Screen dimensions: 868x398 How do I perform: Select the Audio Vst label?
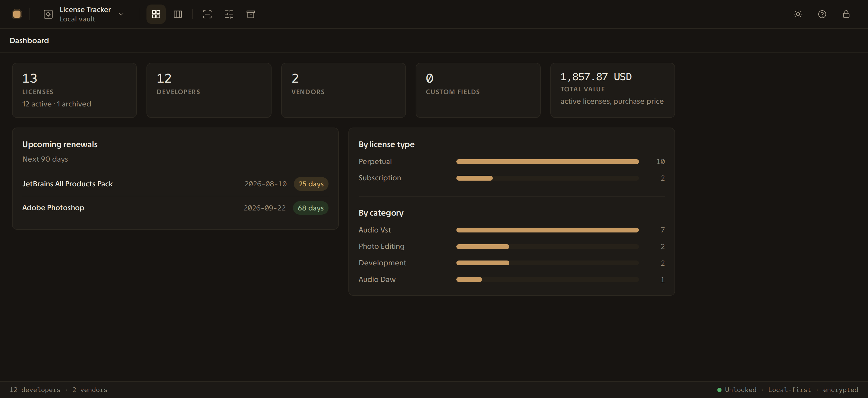click(375, 230)
